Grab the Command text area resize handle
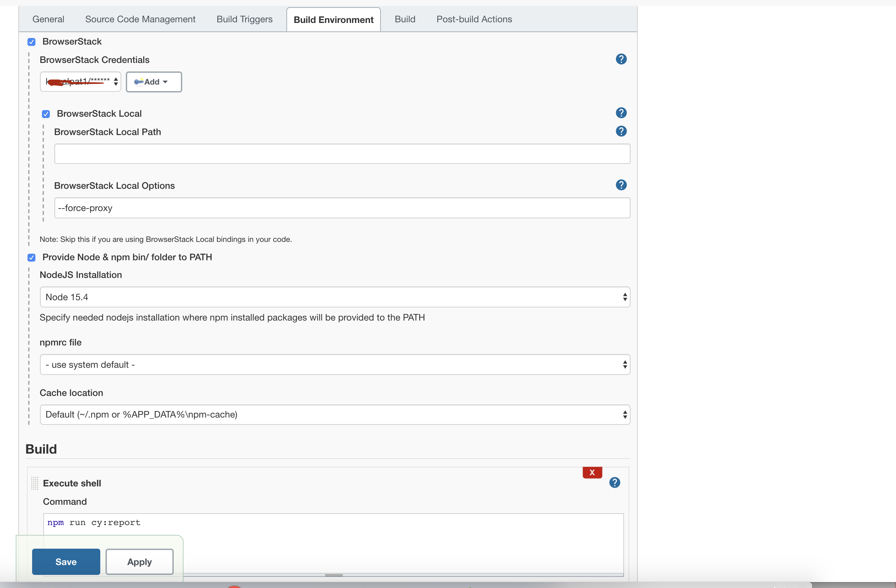 point(334,575)
